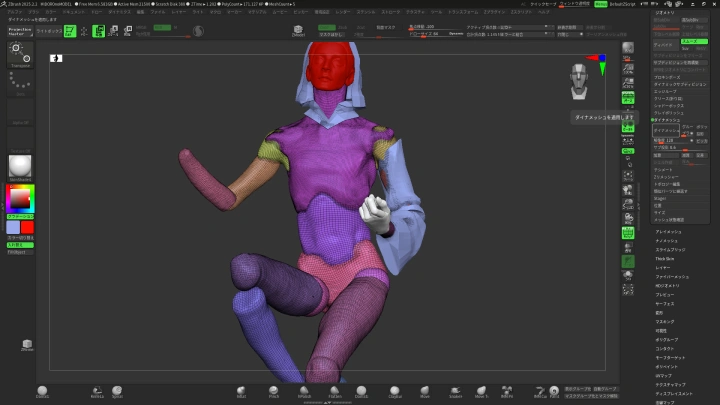Click the サブディビジョンを再構築 button
The width and height of the screenshot is (720, 405).
tap(680, 62)
